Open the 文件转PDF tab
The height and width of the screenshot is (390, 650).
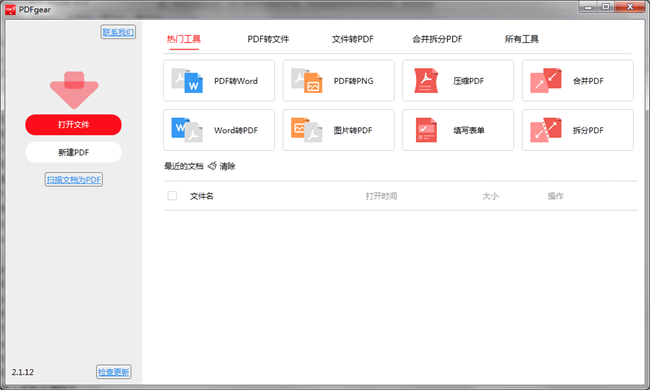tap(352, 39)
